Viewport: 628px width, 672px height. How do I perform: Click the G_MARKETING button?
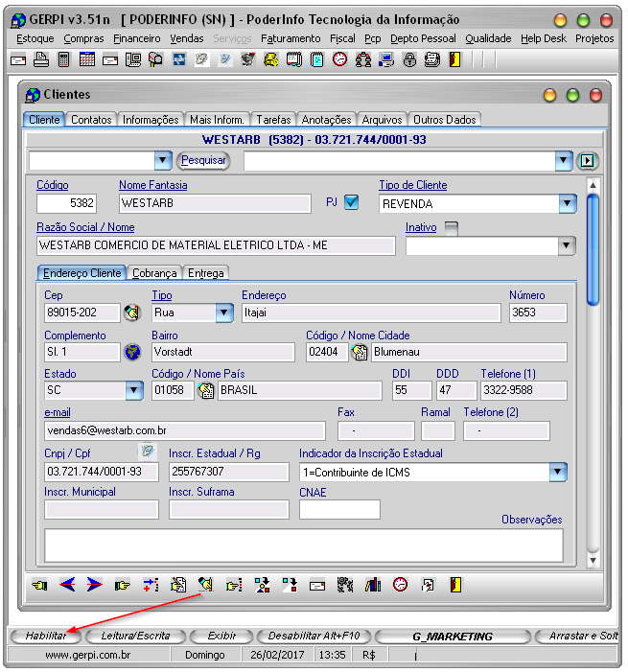click(453, 637)
